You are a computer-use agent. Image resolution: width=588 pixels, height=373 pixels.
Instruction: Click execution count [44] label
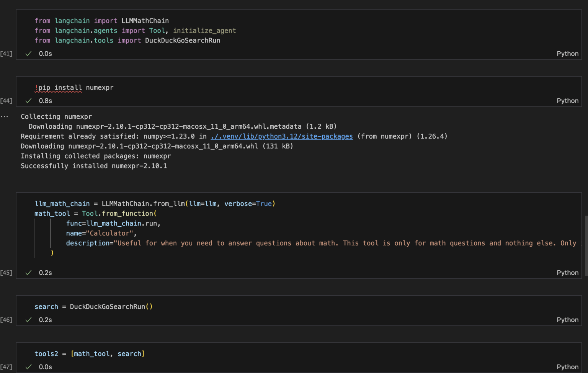(x=7, y=101)
